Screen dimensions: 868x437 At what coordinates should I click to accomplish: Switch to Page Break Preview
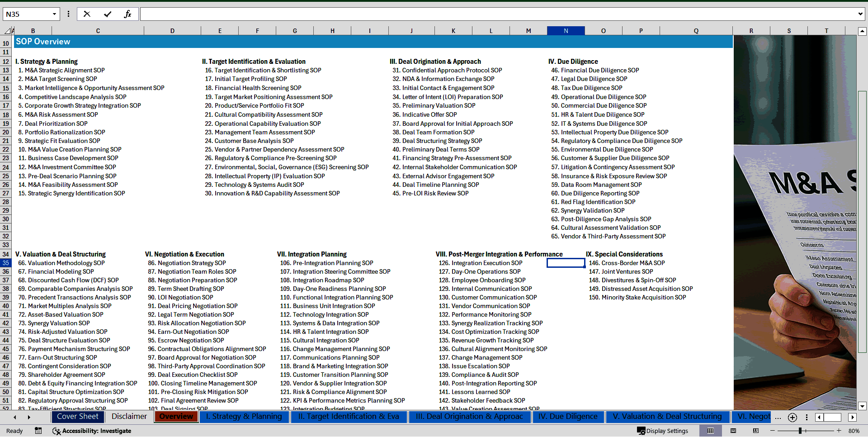(755, 431)
